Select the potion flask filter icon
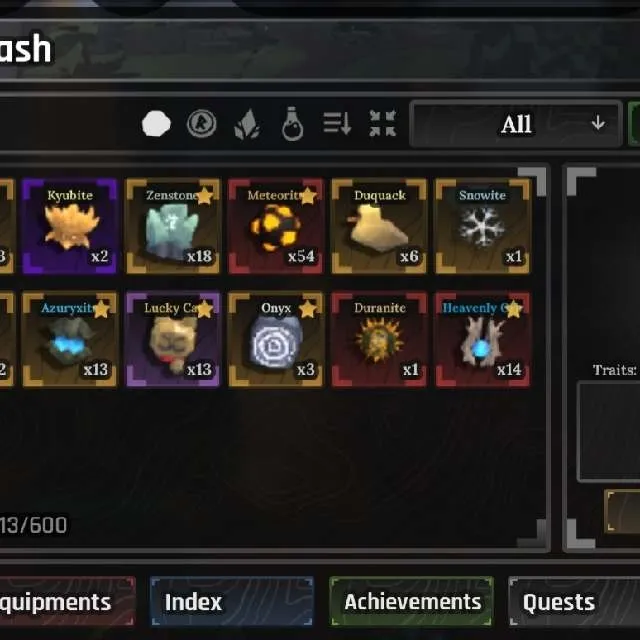The width and height of the screenshot is (640, 640). click(x=293, y=124)
